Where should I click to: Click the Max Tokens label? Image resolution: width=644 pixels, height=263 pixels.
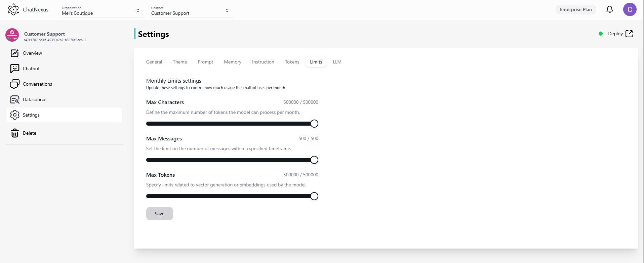click(x=160, y=175)
